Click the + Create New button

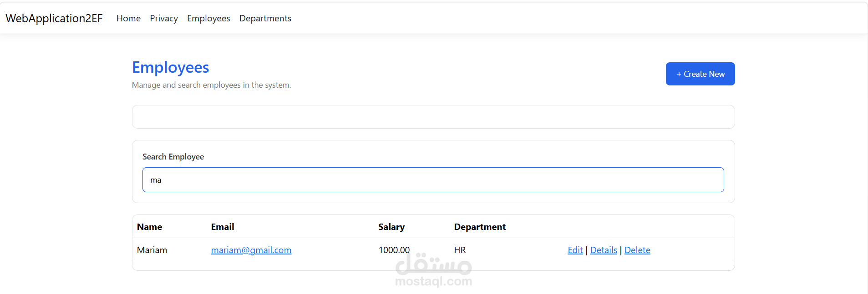point(700,74)
